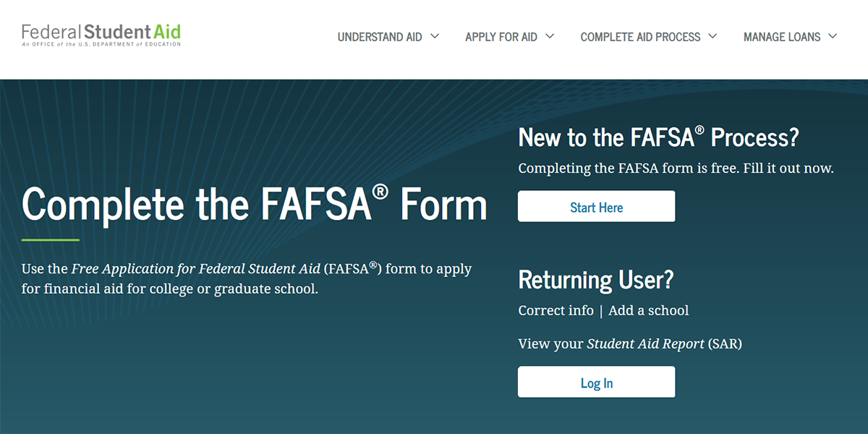868x434 pixels.
Task: Follow the Correct info link
Action: pos(556,310)
